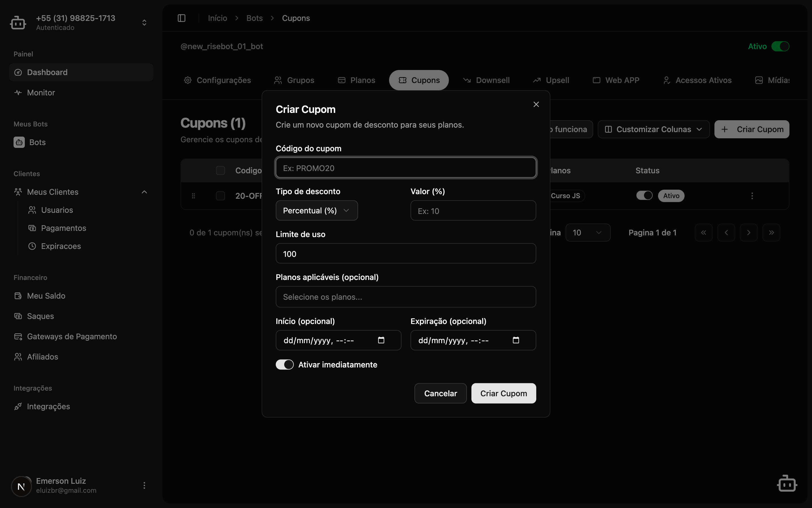This screenshot has width=812, height=508.
Task: Go to Início breadcrumb
Action: [x=217, y=18]
